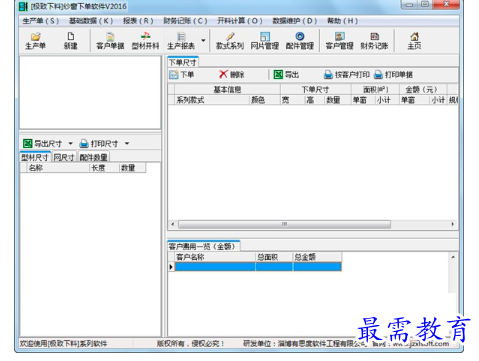The width and height of the screenshot is (479, 361).
Task: Open the 数据维护(D) menu
Action: click(x=295, y=21)
